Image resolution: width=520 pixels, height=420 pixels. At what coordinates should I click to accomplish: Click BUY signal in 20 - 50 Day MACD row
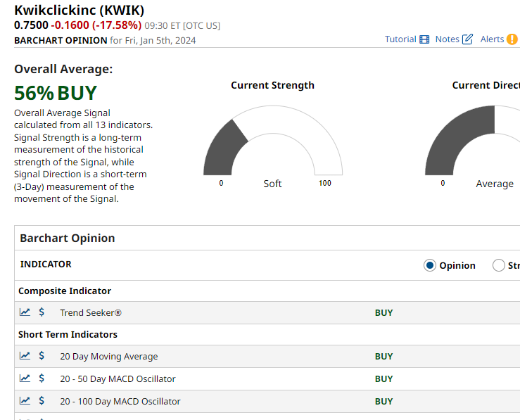383,379
